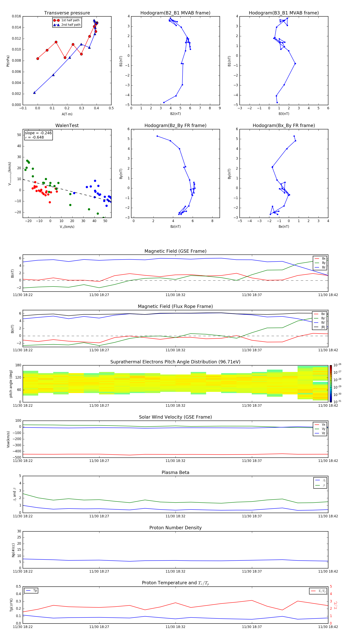Image resolution: width=351 pixels, height=644 pixels.
Task: Click the 'Plasma Beta' panel title
Action: pyautogui.click(x=175, y=472)
